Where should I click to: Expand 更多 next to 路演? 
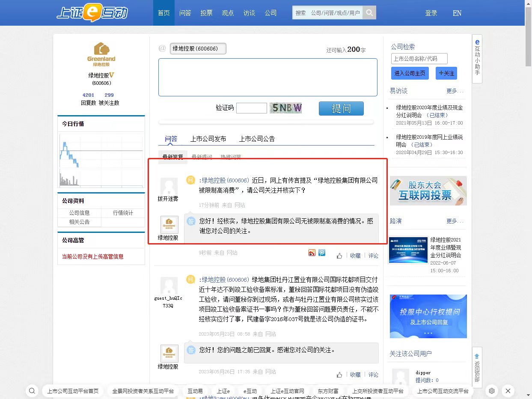point(455,221)
